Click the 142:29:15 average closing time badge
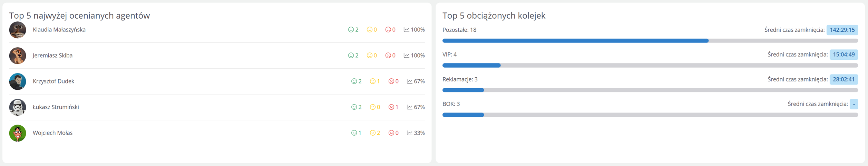The image size is (868, 166). click(x=842, y=30)
